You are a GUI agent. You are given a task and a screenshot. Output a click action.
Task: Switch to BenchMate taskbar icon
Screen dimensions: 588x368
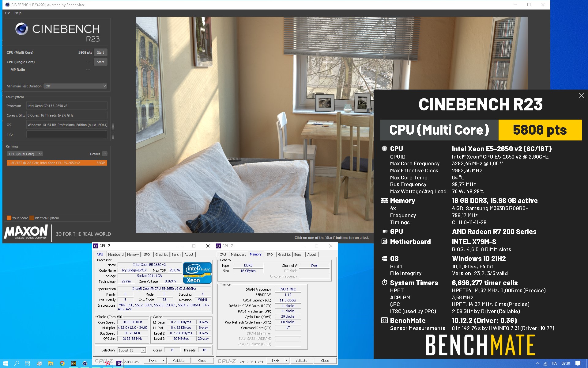click(x=73, y=363)
